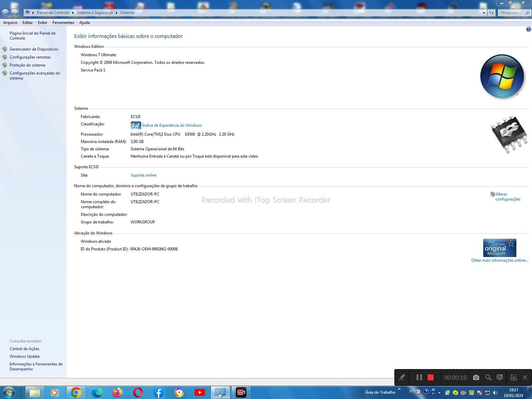Expand Área de Trabalho toolbar chevron
Viewport: 532px width, 399px height.
399,389
